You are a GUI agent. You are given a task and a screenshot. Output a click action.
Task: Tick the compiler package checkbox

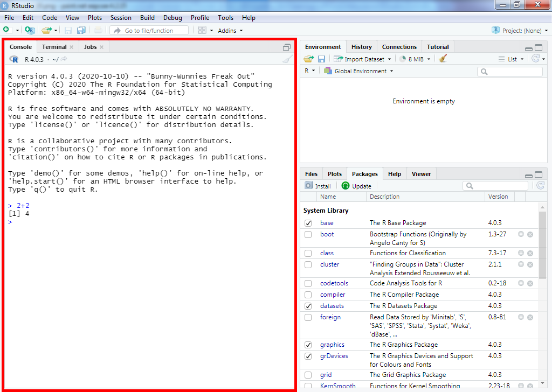308,295
